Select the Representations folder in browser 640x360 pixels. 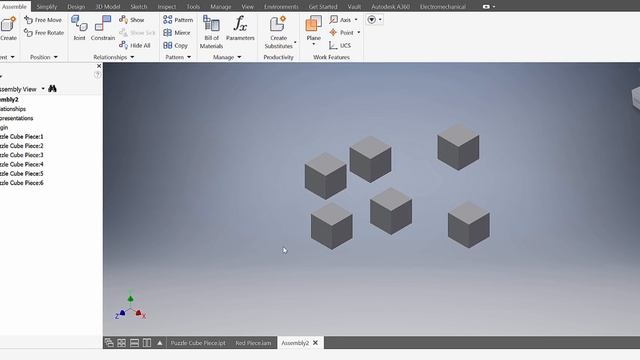[x=17, y=118]
